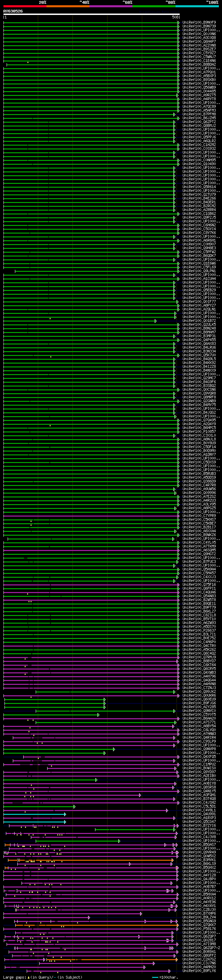Image resolution: width=222 pixels, height=980 pixels.
Task: Select hit UniRef100_P26637
Action: [x=199, y=630]
